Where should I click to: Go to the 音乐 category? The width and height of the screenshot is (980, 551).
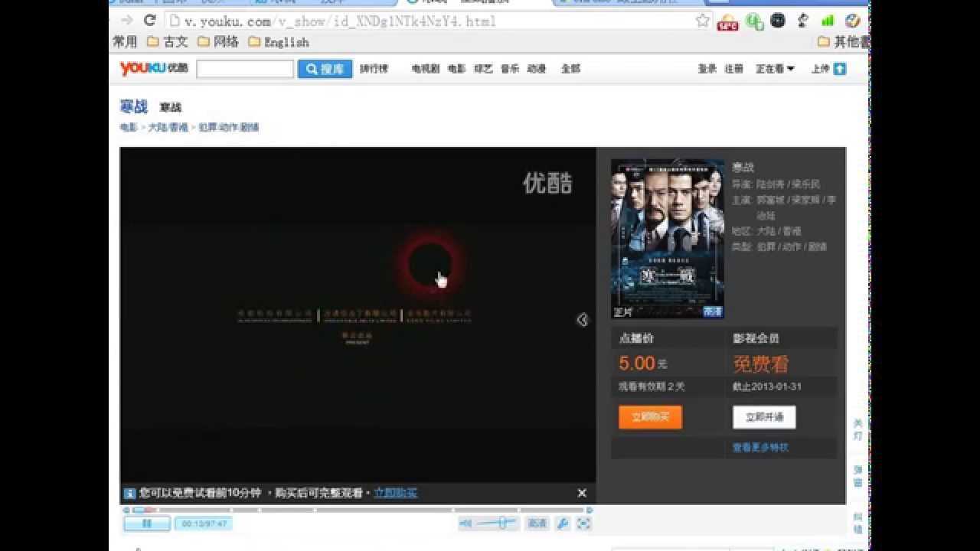tap(510, 69)
